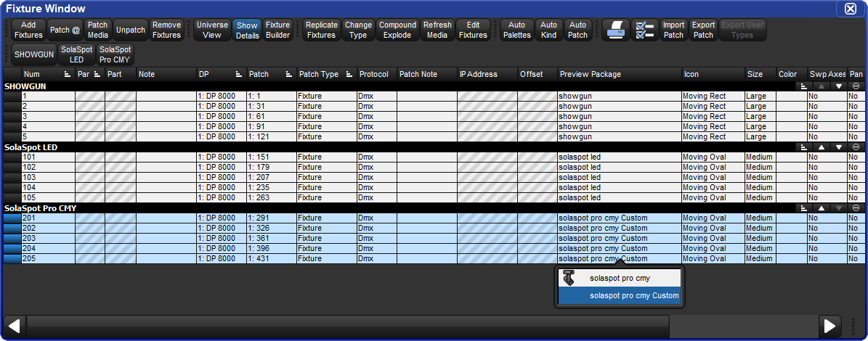Choose solaspot pro cmy Custom in popup
Viewport: 868px width, 341px height.
pyautogui.click(x=620, y=296)
